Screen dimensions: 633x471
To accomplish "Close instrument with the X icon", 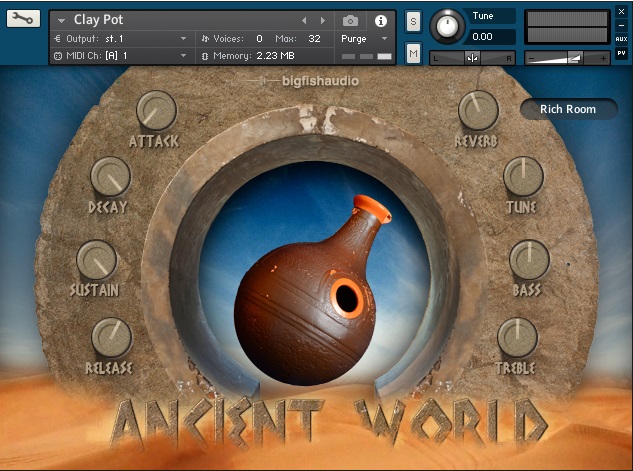I will 622,10.
